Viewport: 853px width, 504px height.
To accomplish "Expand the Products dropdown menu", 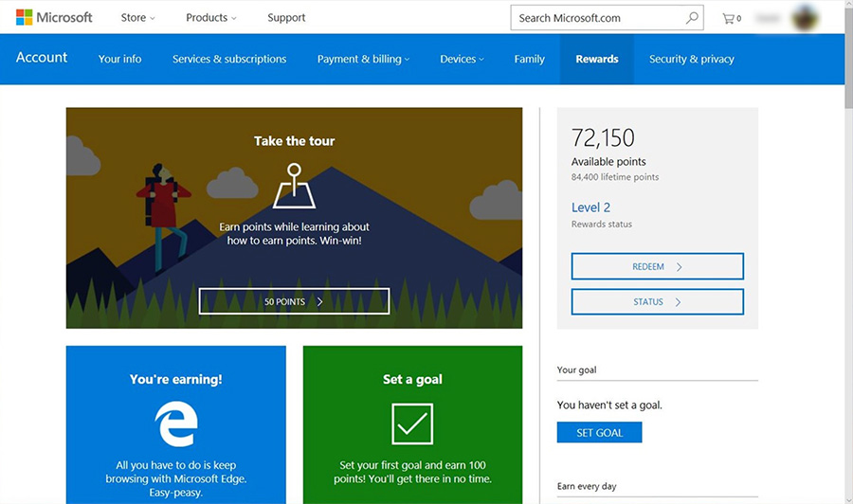I will pos(210,17).
